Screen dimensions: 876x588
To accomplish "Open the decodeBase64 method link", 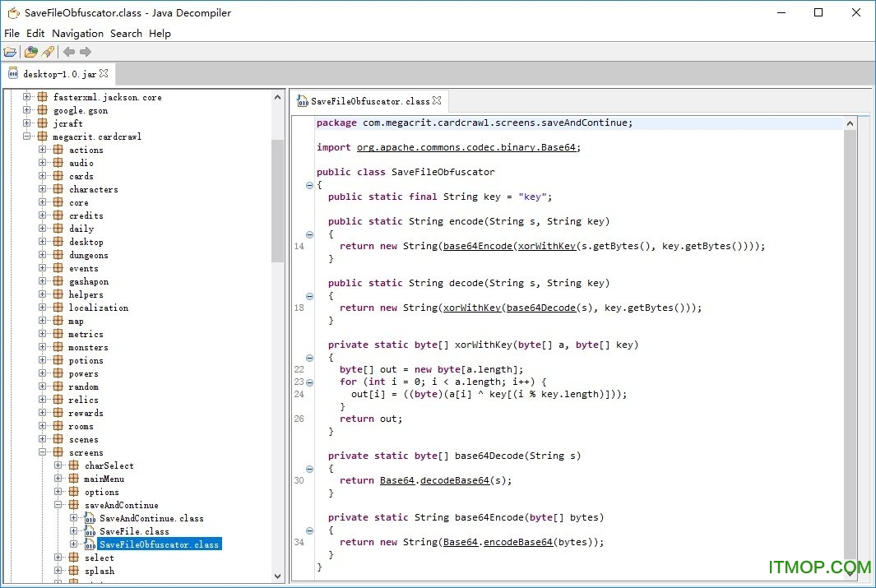I will (x=455, y=480).
